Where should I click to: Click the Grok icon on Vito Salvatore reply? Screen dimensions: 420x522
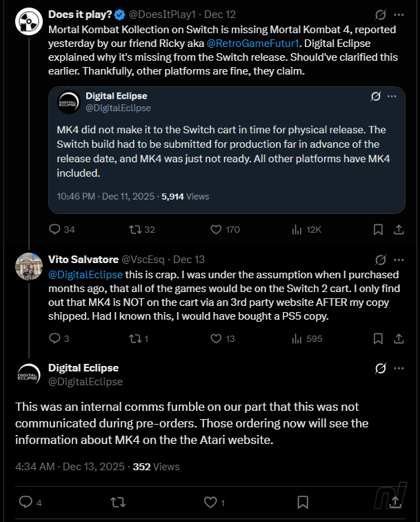coord(379,260)
